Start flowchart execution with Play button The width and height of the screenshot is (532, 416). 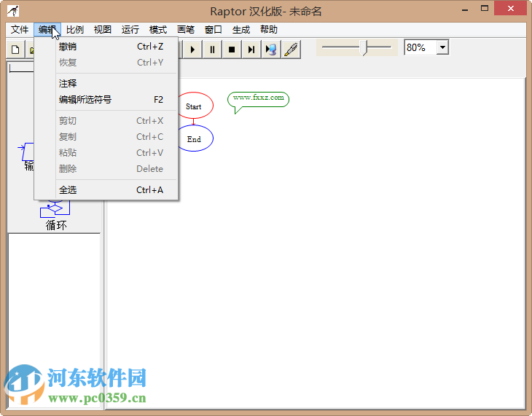192,50
